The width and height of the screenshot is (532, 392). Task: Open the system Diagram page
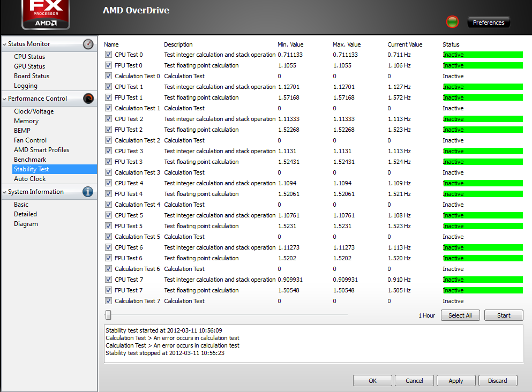[26, 224]
